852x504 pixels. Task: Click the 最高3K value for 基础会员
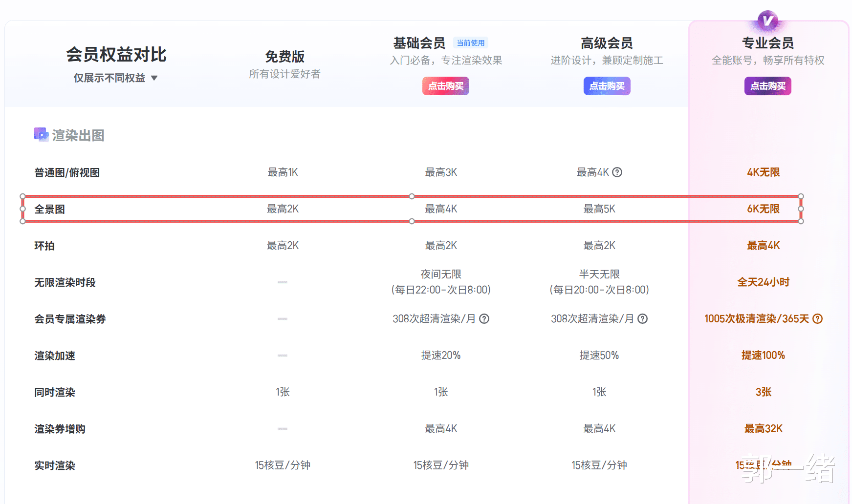pyautogui.click(x=441, y=172)
